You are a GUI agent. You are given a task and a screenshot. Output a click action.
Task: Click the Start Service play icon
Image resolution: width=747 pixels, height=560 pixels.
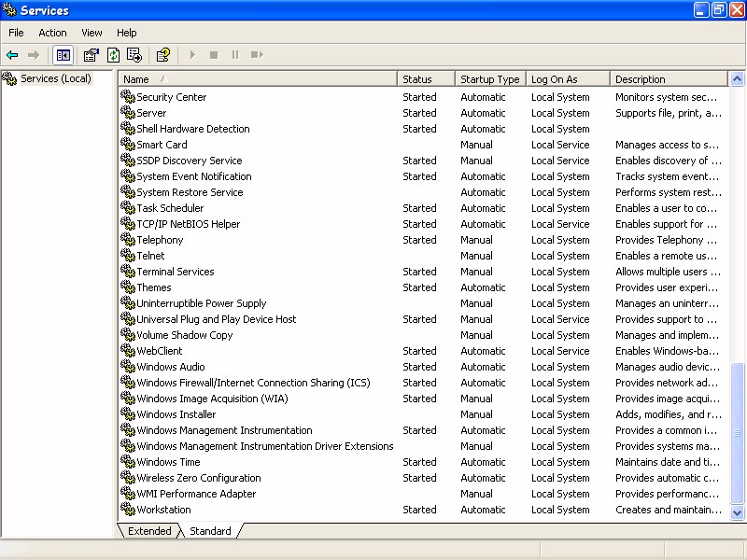coord(192,55)
